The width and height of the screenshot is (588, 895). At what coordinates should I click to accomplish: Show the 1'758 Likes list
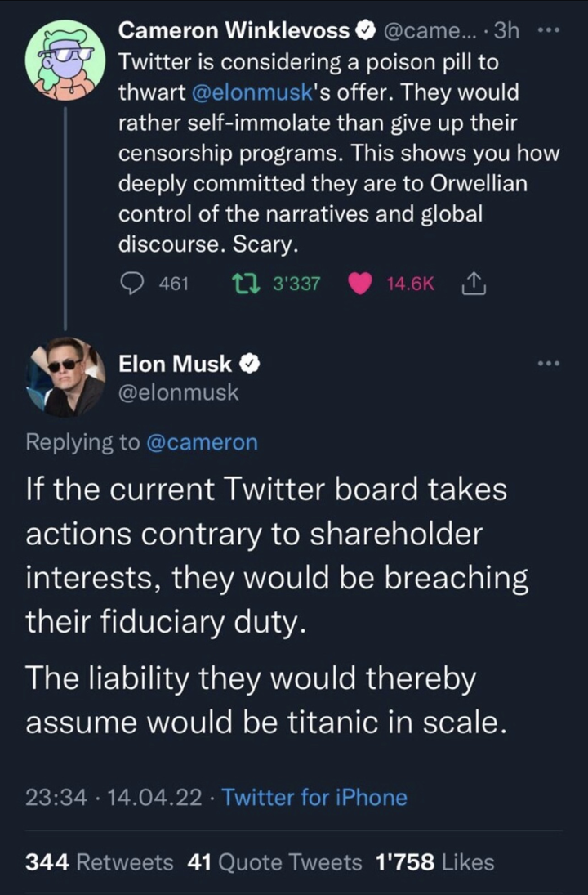coord(434,861)
